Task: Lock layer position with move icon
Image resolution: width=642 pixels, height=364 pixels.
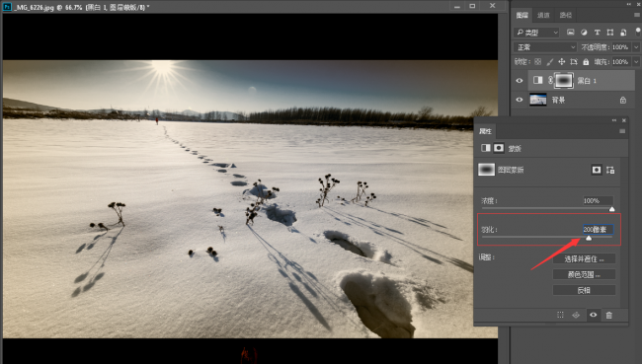Action: tap(562, 62)
